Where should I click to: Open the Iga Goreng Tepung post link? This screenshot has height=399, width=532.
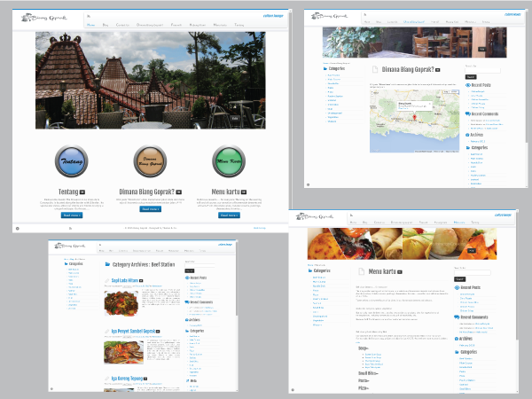pos(127,379)
